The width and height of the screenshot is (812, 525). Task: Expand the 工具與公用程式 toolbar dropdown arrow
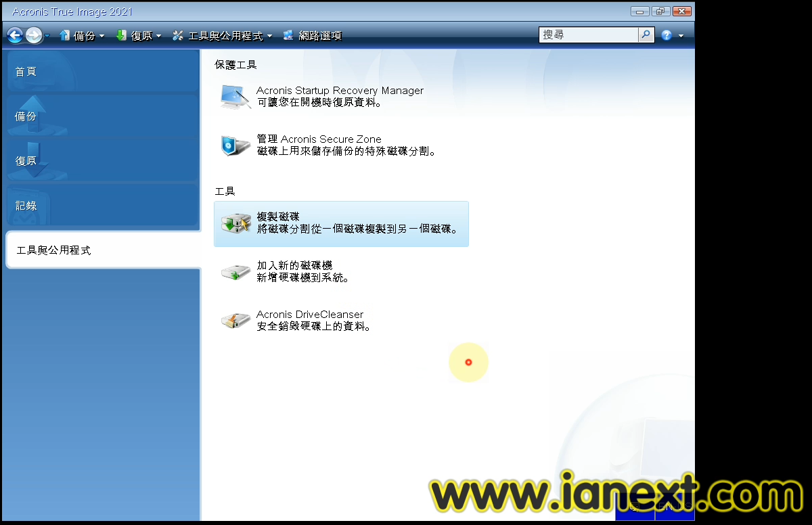[x=269, y=36]
